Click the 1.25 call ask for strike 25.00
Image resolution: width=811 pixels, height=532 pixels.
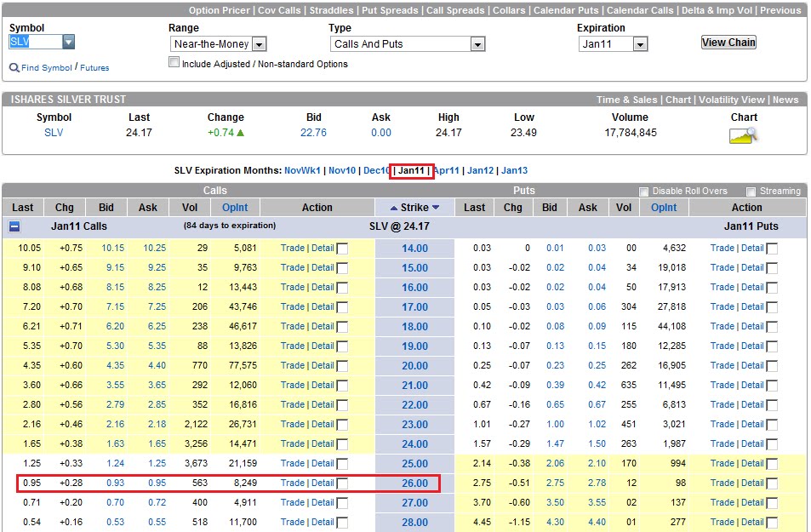click(x=157, y=463)
